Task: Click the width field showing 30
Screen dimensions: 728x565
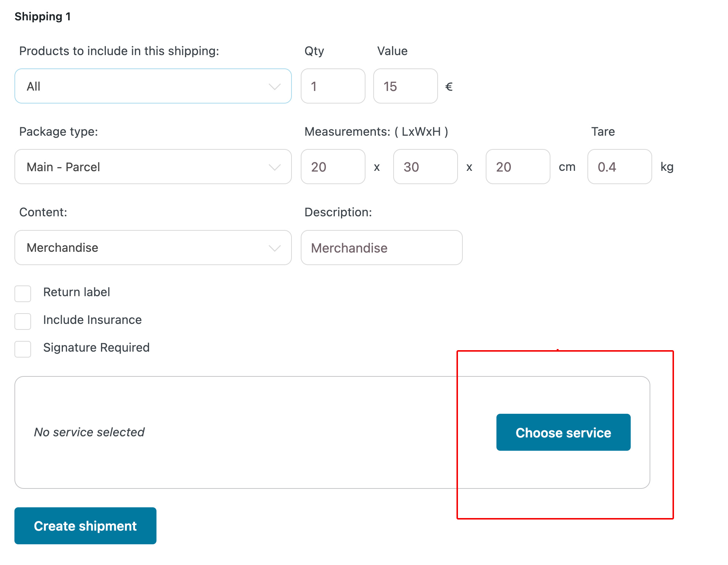Action: 425,167
